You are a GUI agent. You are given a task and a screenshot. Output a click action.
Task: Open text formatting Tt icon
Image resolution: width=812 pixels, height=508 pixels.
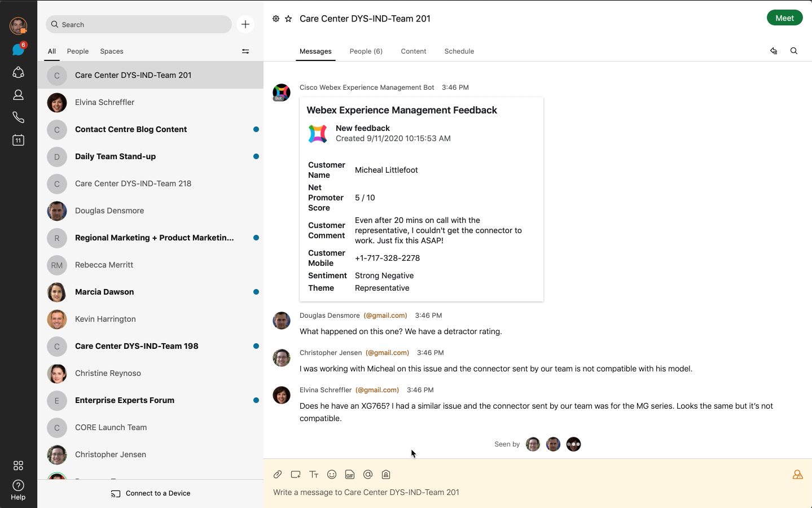pyautogui.click(x=314, y=475)
